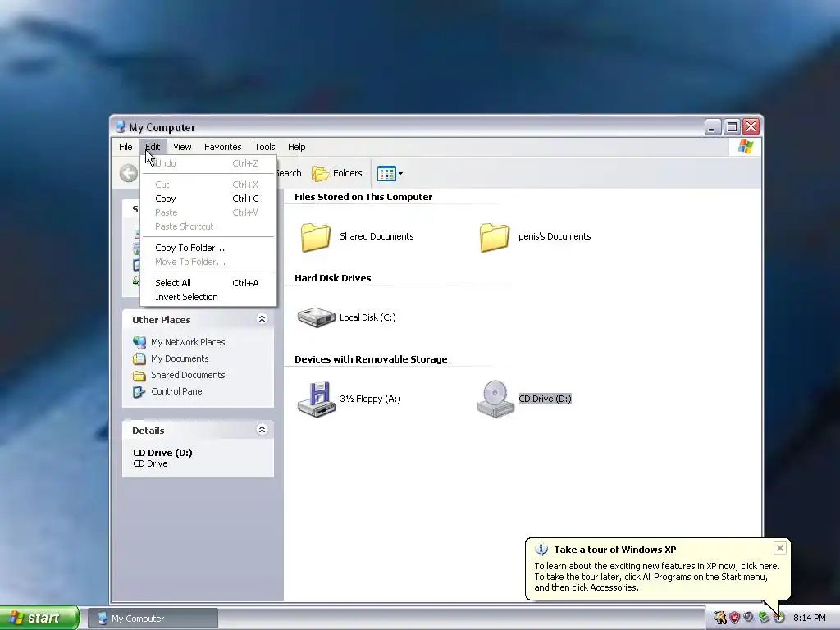Click the gray speaker volume tray icon
Screen dimensions: 840x630
pyautogui.click(x=748, y=617)
